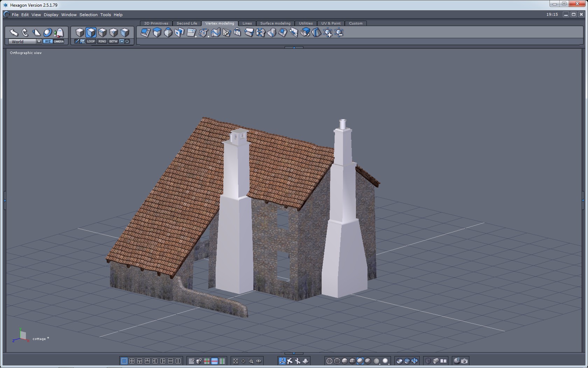Select the wireframe display mode icon
The image size is (588, 368).
(x=329, y=361)
